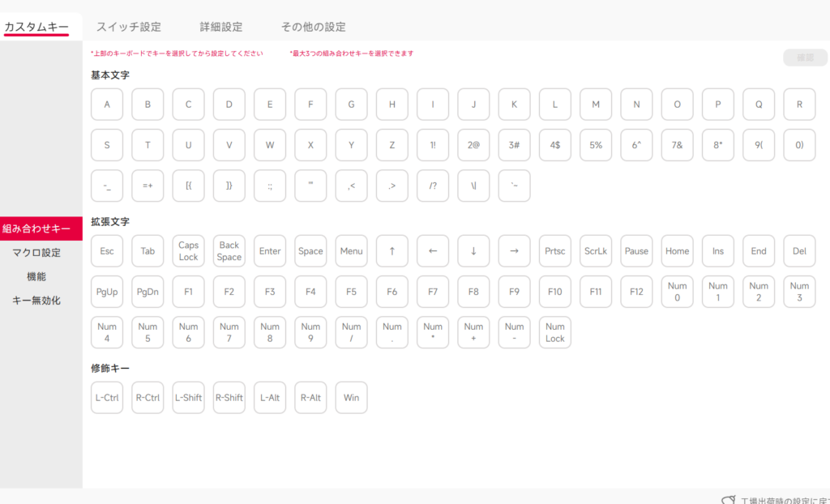830x504 pixels.
Task: Choose the R-Shift modifier key
Action: point(229,398)
